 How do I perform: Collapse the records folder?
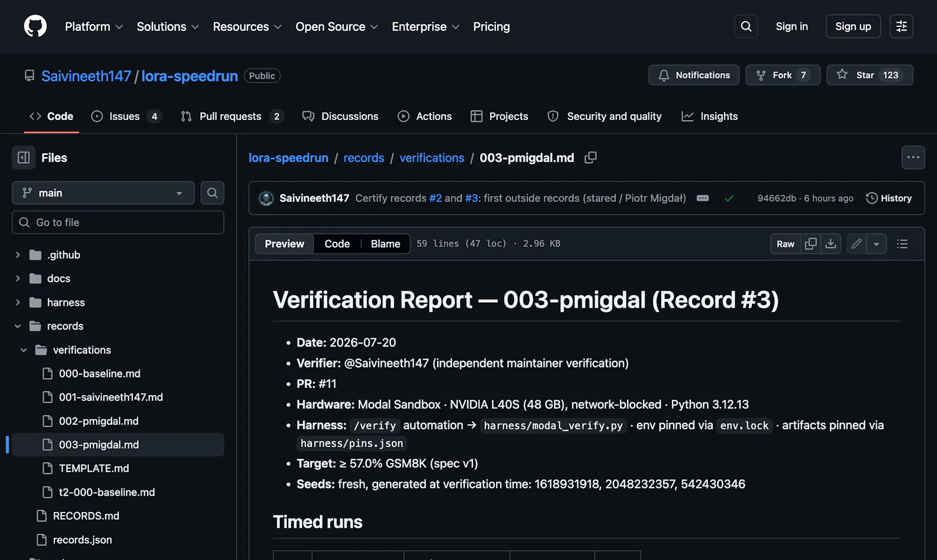coord(18,326)
